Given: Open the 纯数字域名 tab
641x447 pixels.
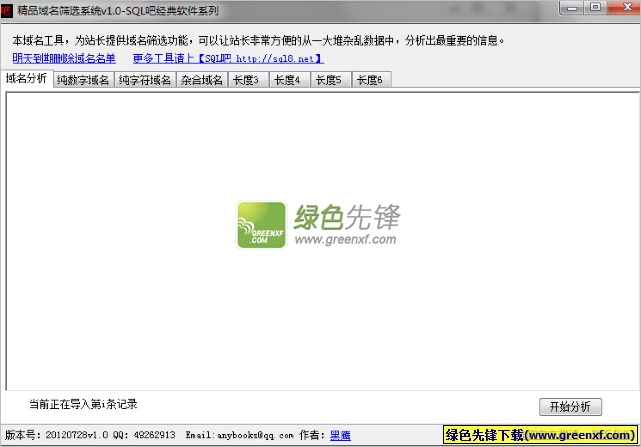Looking at the screenshot, I should (x=83, y=80).
